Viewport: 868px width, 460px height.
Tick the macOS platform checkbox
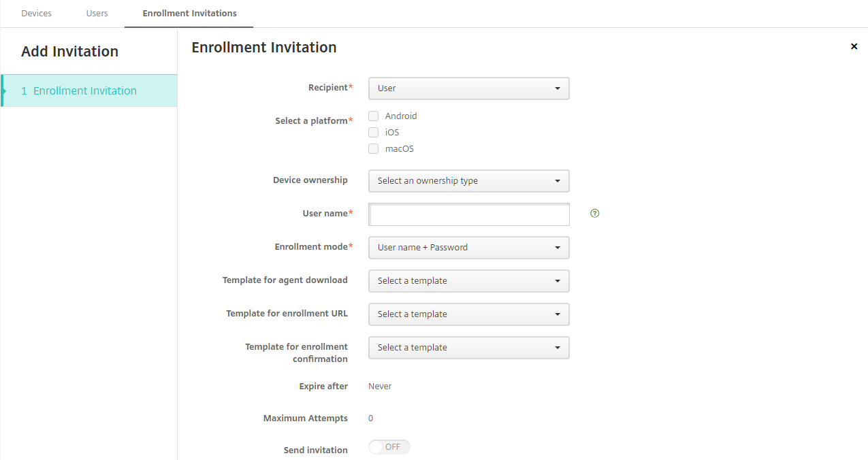(x=373, y=149)
